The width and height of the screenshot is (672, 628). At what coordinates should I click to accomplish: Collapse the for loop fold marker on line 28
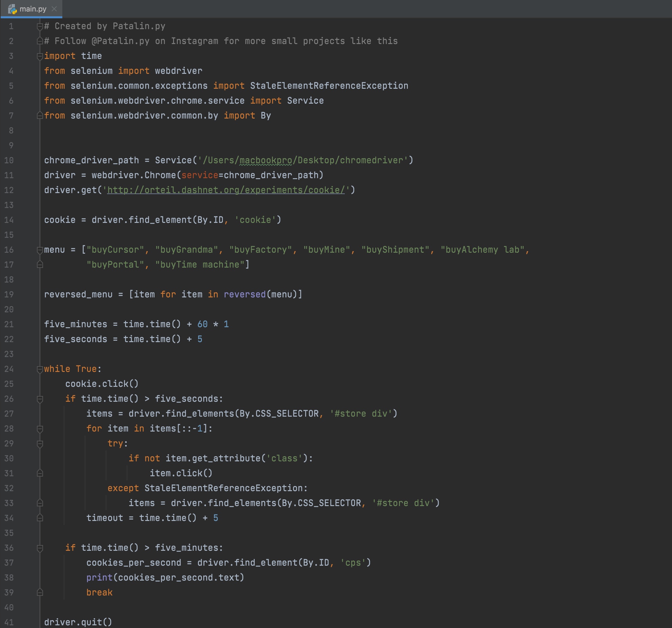point(40,428)
